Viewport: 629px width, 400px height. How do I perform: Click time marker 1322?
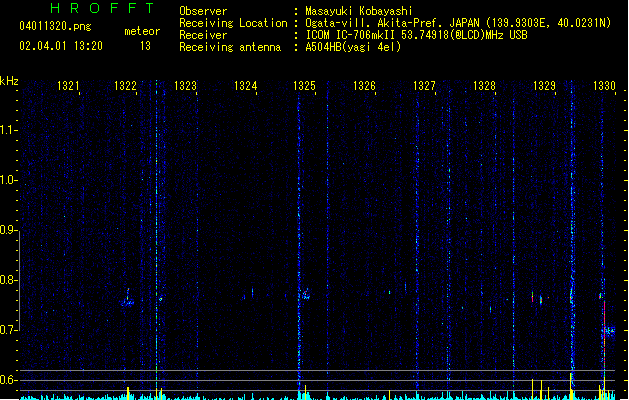coord(125,86)
